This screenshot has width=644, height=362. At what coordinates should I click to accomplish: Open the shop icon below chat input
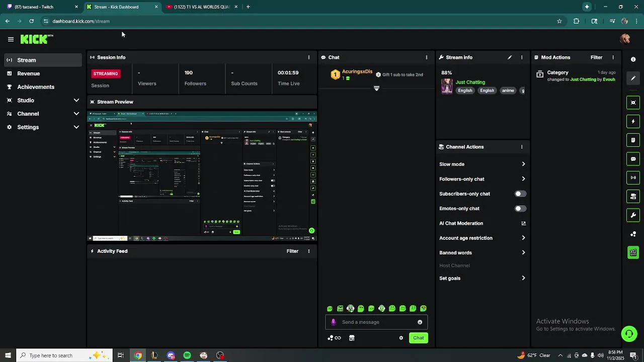point(352,338)
